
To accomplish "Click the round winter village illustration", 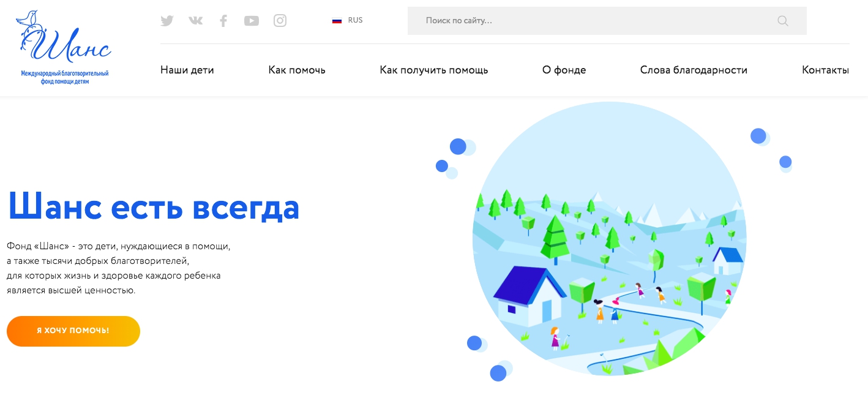I will pos(610,238).
